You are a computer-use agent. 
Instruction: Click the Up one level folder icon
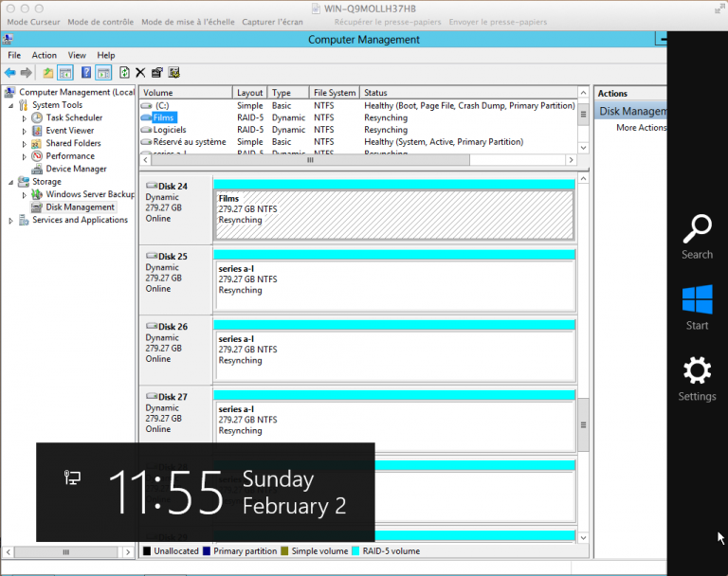[47, 72]
